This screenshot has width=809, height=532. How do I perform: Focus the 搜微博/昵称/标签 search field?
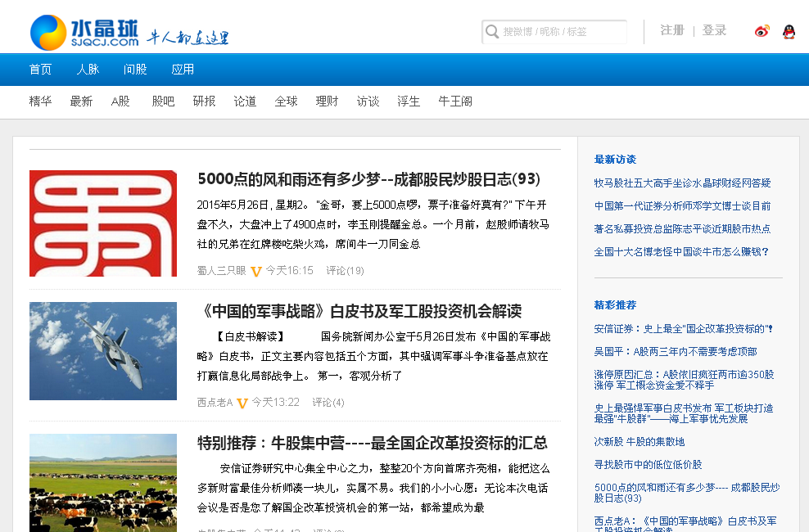554,32
